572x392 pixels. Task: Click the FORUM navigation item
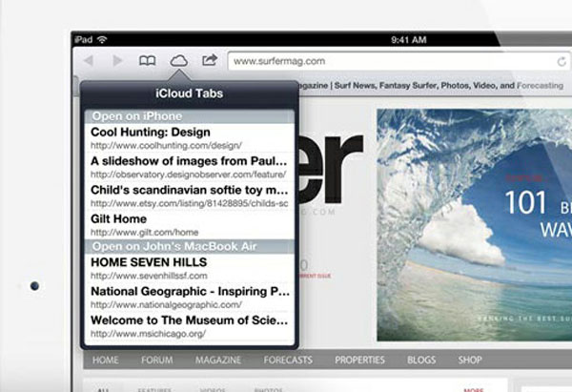157,360
